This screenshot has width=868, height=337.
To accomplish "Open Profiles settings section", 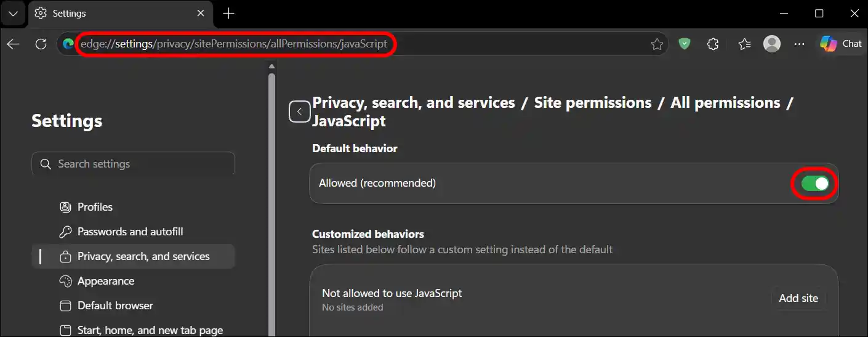I will (x=133, y=207).
